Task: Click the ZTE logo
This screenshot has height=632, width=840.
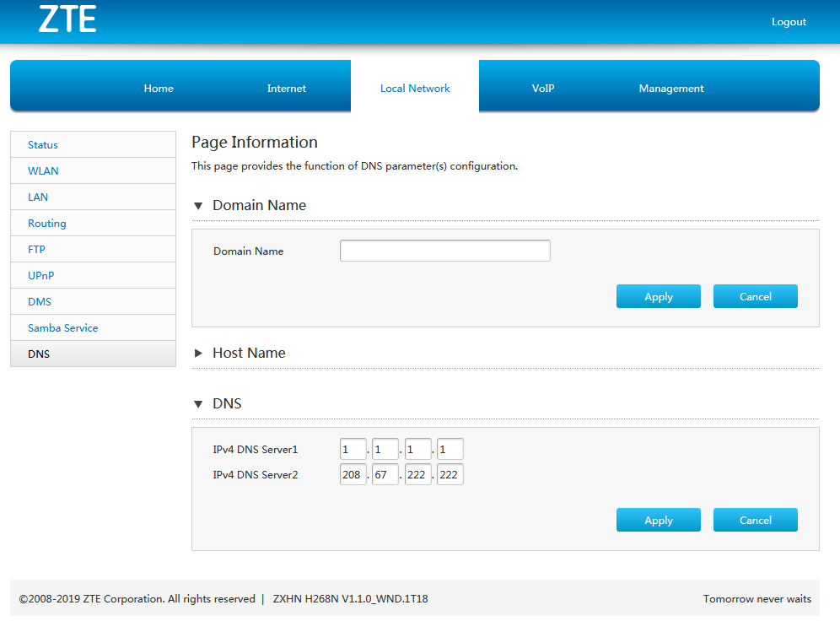Action: coord(67,19)
